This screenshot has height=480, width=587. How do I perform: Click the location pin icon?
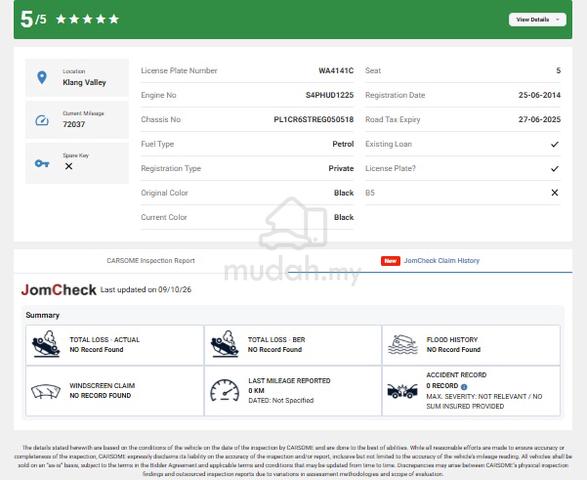(x=42, y=78)
